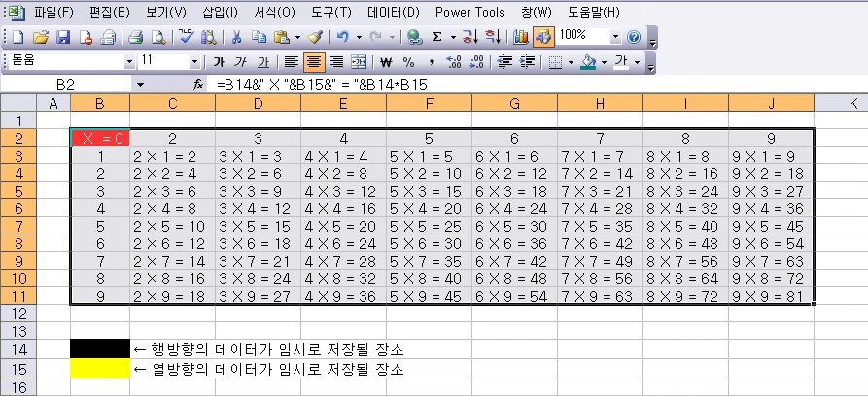868x396 pixels.
Task: Expand the Name Box dropdown arrow
Action: (140, 85)
